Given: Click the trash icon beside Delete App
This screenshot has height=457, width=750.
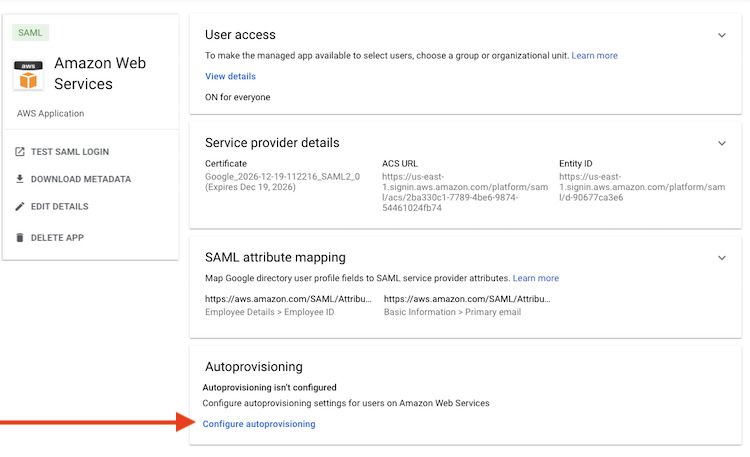Looking at the screenshot, I should click(x=20, y=237).
